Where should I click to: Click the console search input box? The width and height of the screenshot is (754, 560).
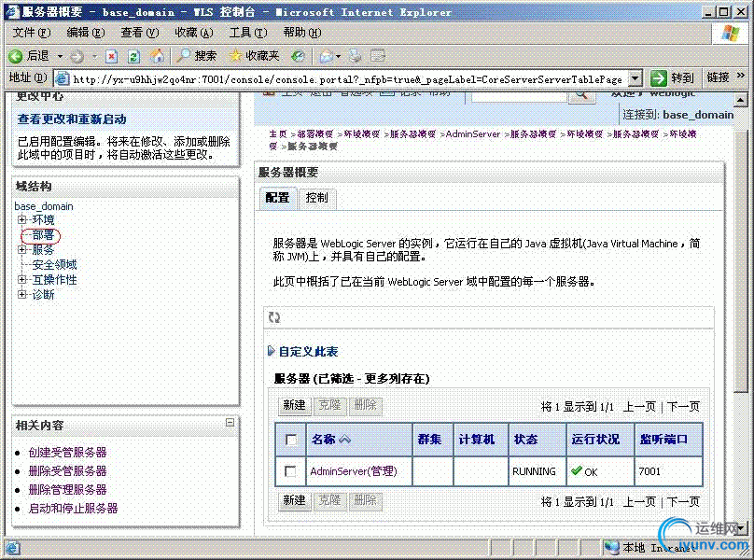(519, 96)
